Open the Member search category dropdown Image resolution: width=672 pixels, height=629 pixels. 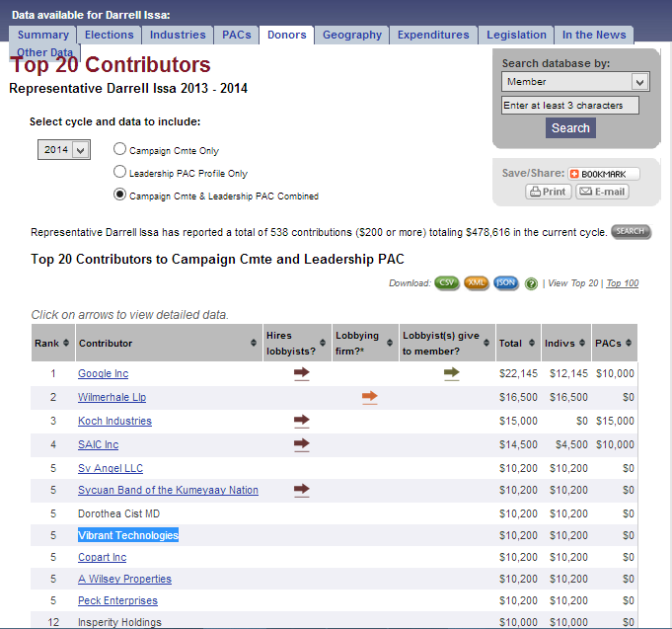pos(574,82)
